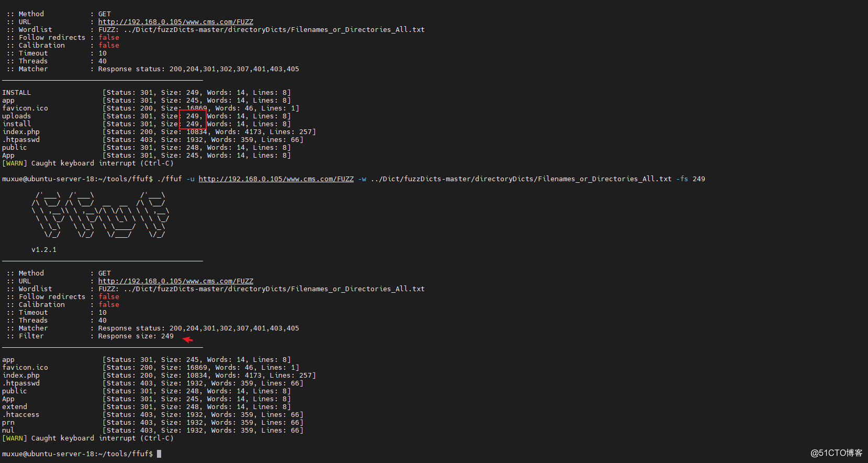This screenshot has height=463, width=868.
Task: Click the 'Filter' label in the config block
Action: (x=31, y=336)
